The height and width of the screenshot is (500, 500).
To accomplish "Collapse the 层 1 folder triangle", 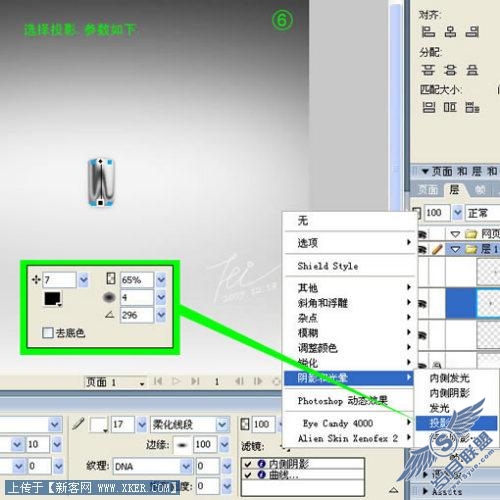I will coord(455,249).
